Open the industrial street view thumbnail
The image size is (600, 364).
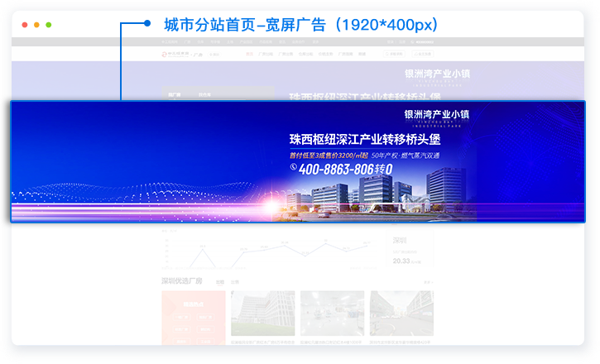click(x=401, y=314)
